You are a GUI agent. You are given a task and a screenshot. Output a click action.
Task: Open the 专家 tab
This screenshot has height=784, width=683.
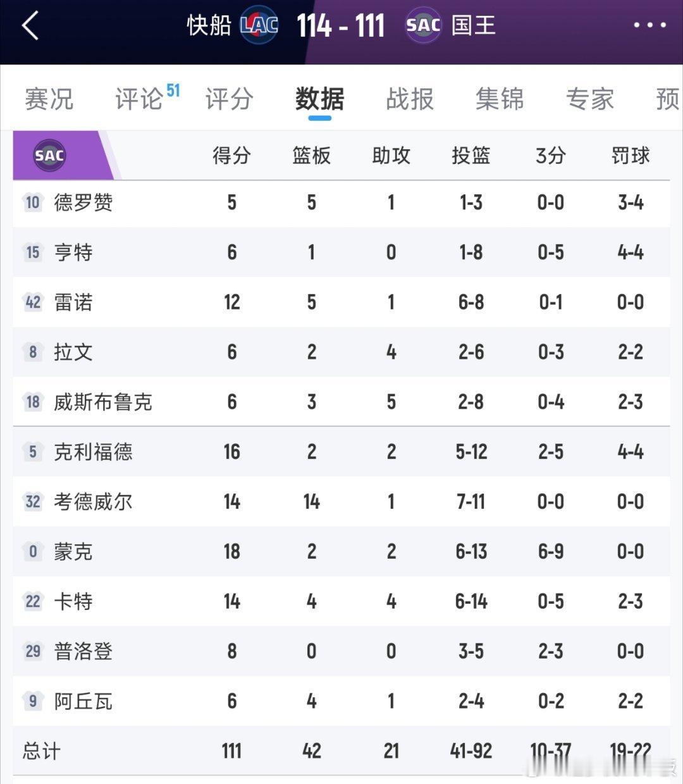[589, 99]
